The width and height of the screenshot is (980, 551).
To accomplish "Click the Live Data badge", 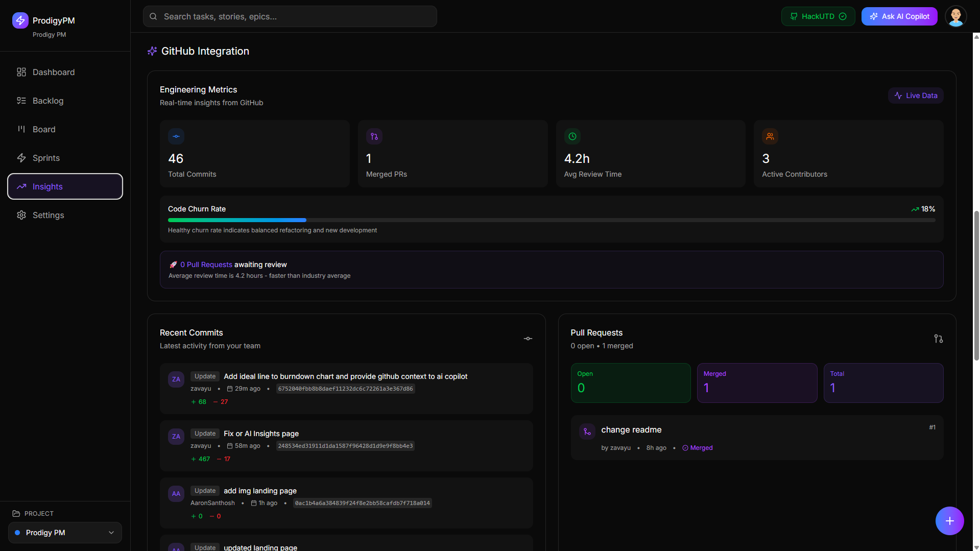I will [916, 95].
